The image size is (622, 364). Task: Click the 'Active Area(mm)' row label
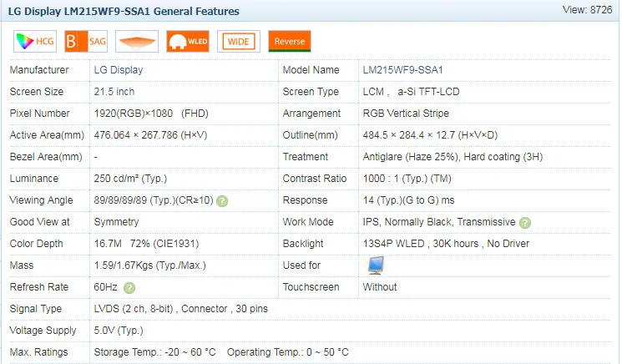47,135
